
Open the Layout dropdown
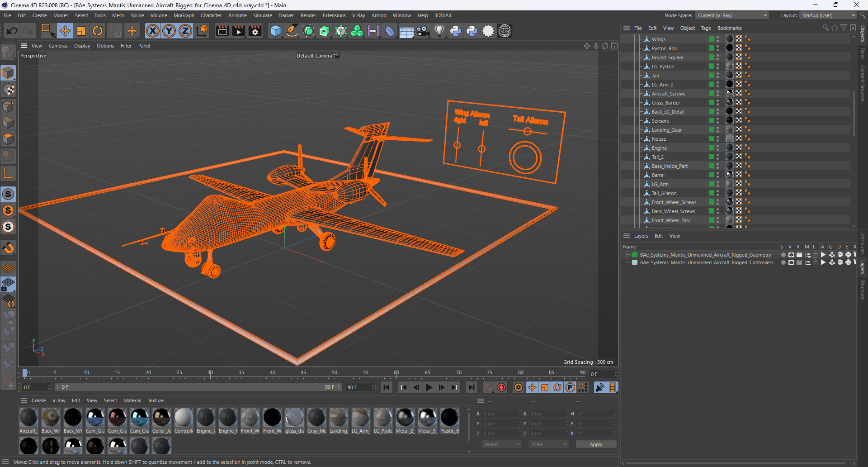pyautogui.click(x=828, y=15)
